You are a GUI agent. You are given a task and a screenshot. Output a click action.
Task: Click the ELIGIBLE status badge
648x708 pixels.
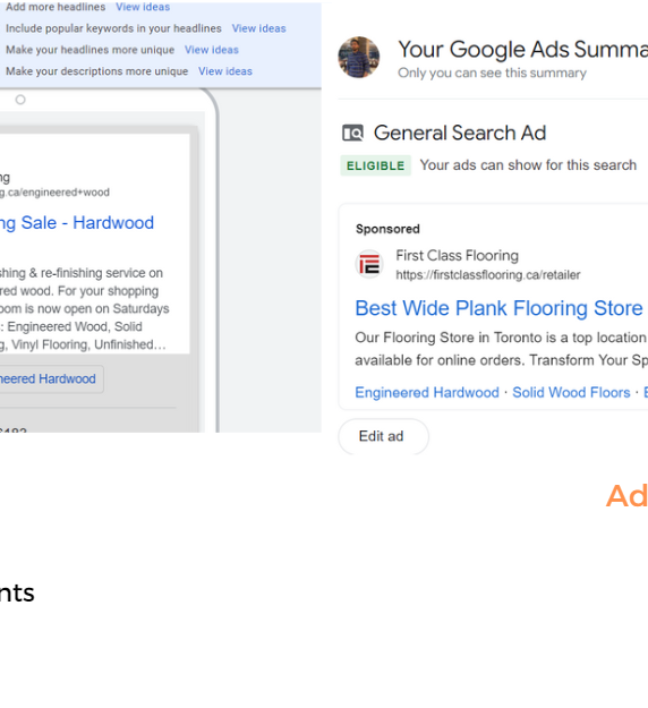click(375, 166)
